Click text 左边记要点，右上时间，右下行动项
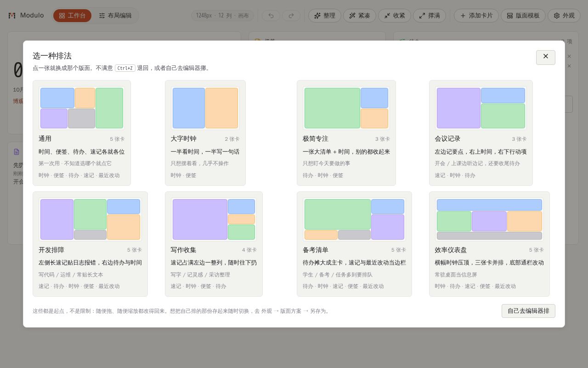This screenshot has height=368, width=588. click(481, 152)
